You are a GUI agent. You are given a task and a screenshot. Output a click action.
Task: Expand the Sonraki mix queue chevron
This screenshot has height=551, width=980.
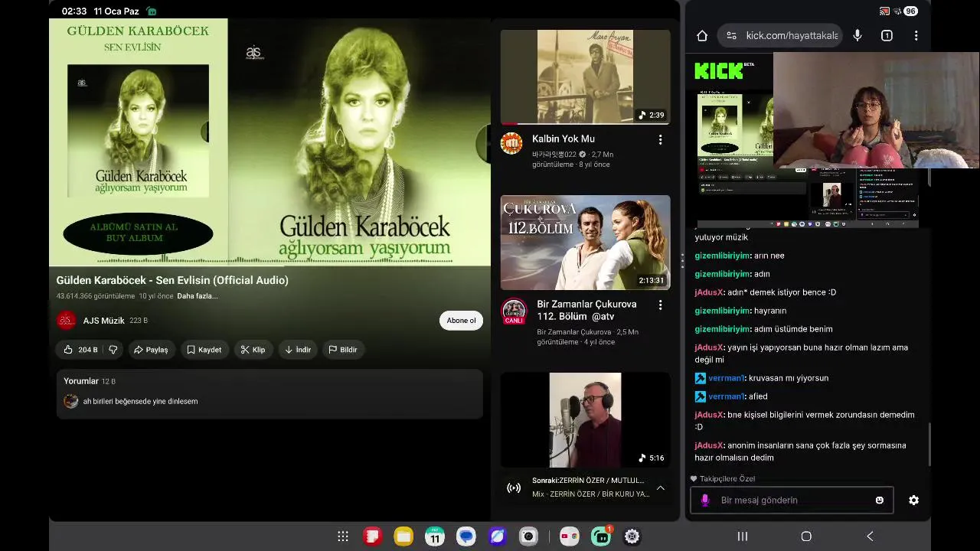coord(660,487)
